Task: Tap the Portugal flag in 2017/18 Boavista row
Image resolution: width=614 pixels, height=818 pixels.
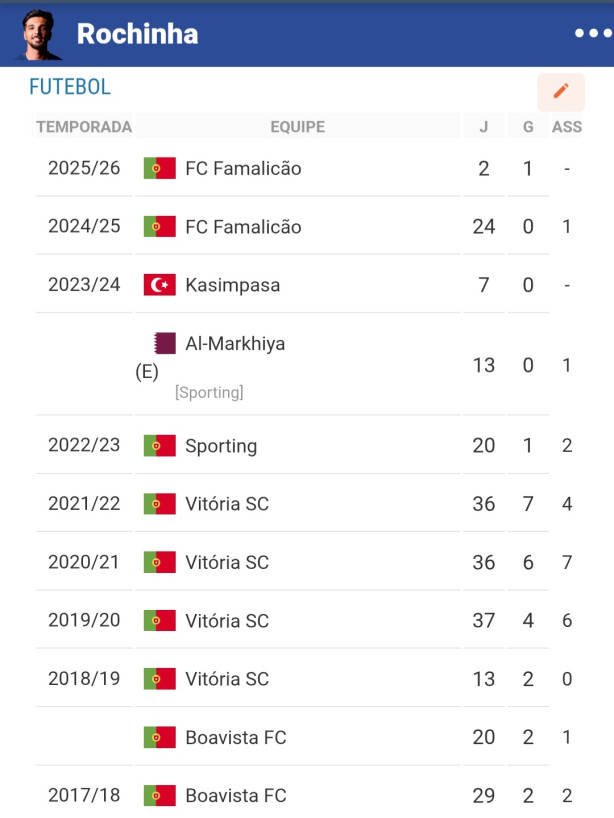Action: (160, 796)
